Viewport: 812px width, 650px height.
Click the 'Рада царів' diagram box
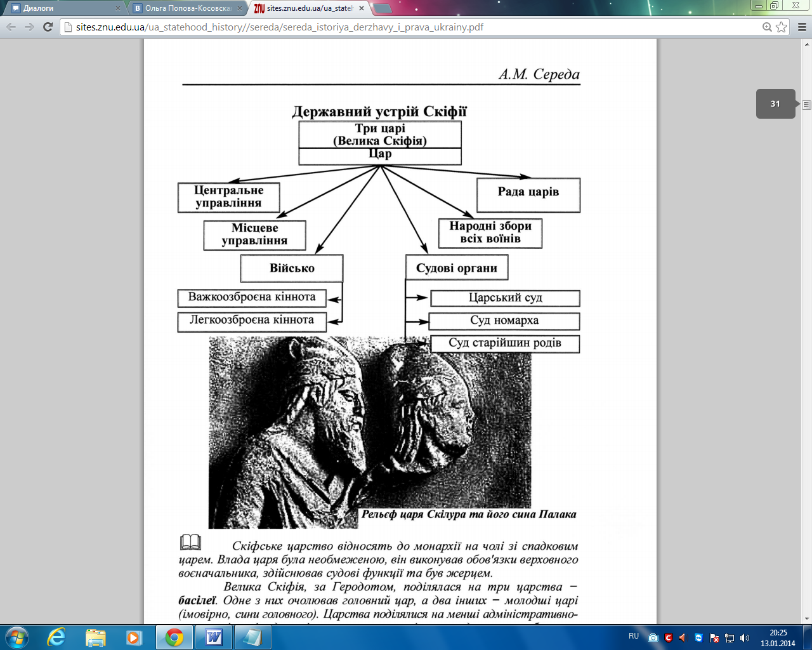coord(528,195)
